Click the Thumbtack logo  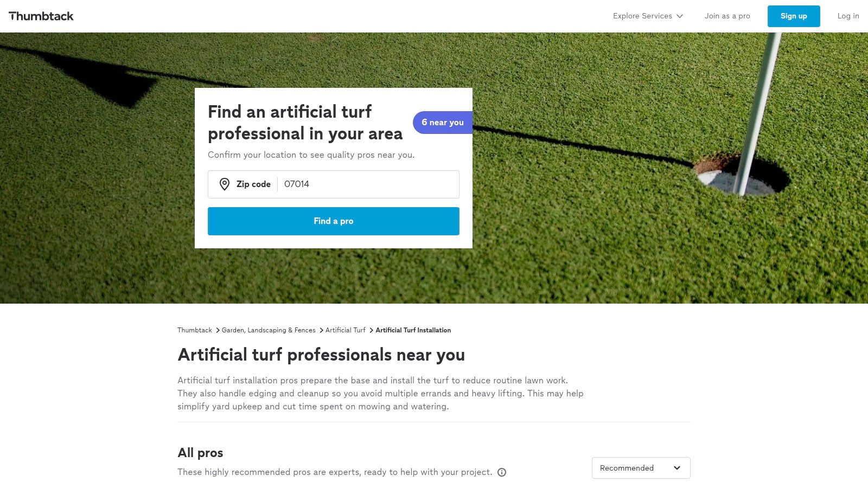[x=41, y=16]
